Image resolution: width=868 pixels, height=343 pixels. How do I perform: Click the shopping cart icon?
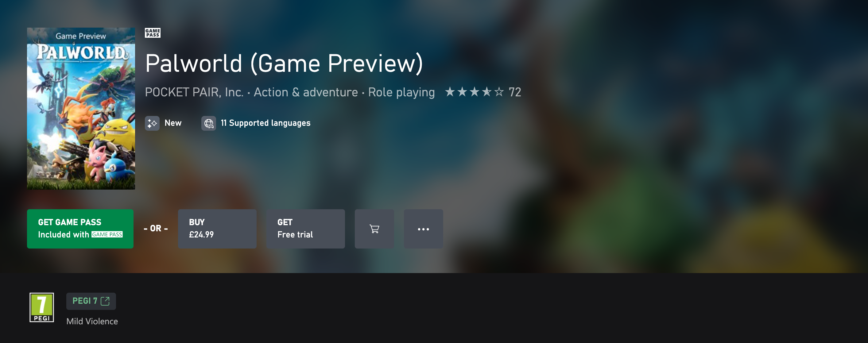click(374, 229)
